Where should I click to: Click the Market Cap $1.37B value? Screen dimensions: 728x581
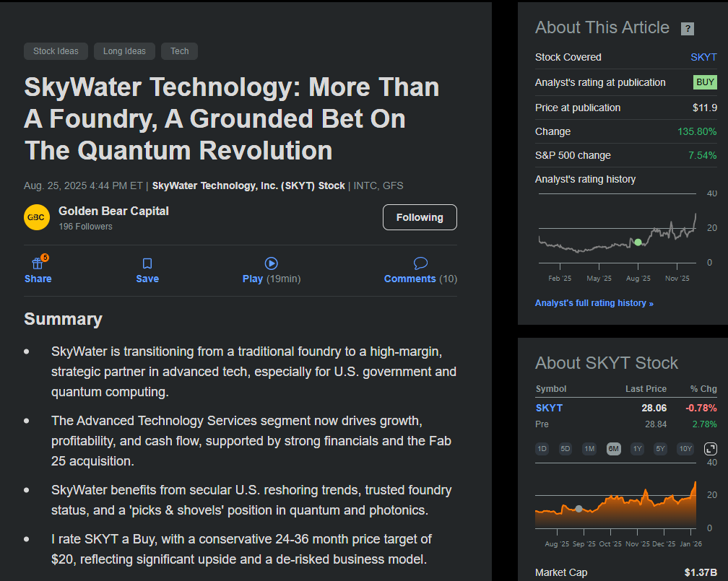(700, 572)
